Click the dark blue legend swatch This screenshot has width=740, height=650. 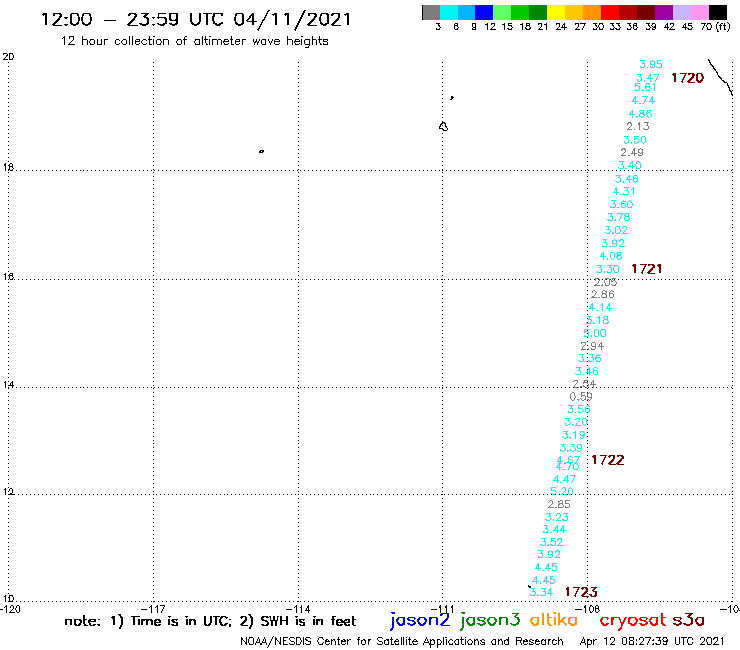[x=484, y=12]
